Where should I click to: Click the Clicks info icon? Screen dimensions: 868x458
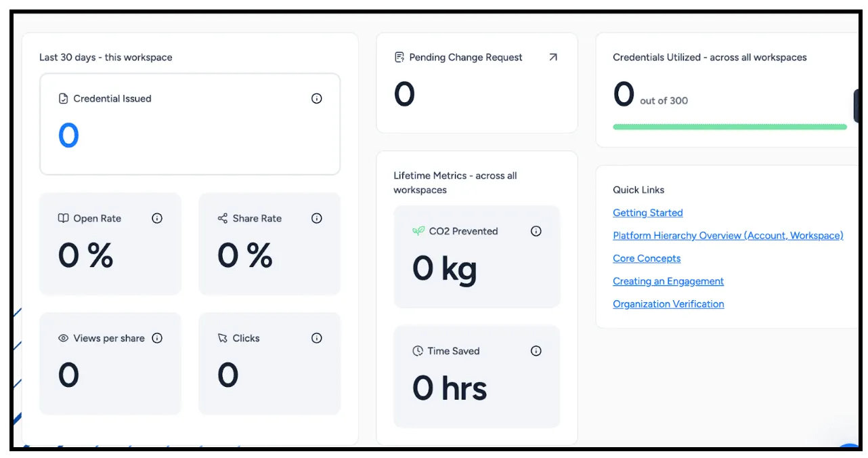(x=316, y=338)
